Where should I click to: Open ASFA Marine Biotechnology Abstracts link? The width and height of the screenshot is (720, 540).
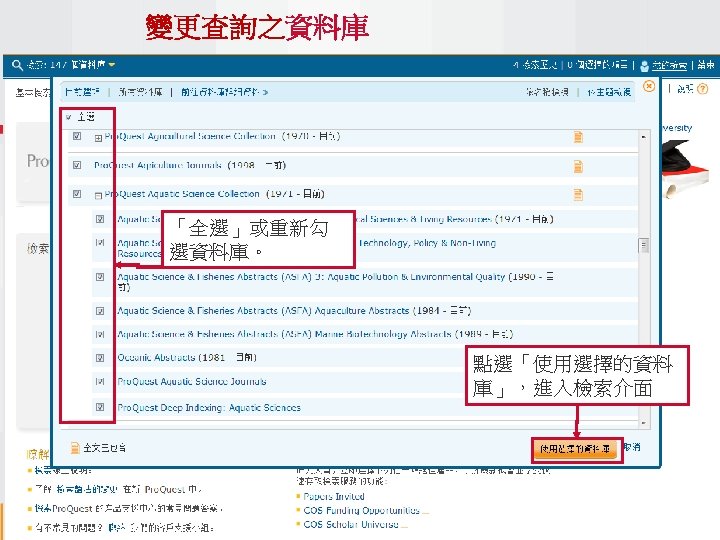pos(284,334)
